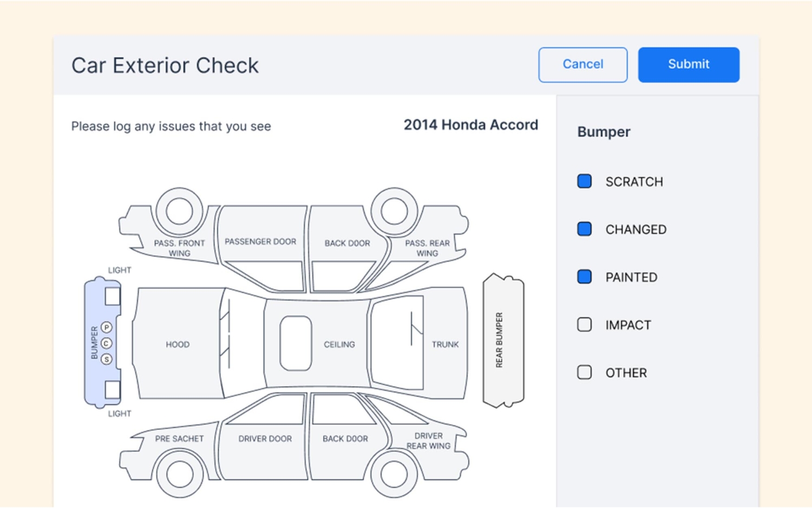Select the upper front light square

pyautogui.click(x=113, y=296)
